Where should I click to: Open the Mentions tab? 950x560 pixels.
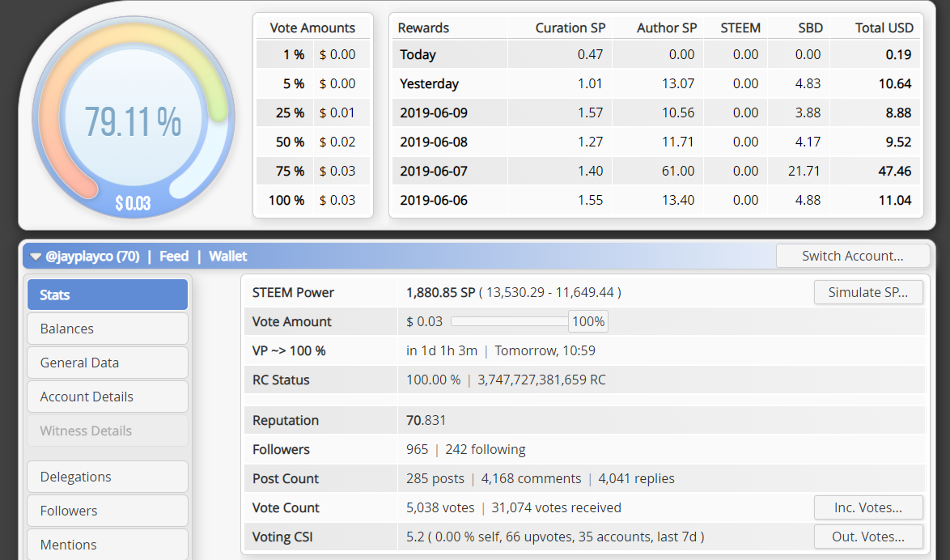pyautogui.click(x=108, y=544)
